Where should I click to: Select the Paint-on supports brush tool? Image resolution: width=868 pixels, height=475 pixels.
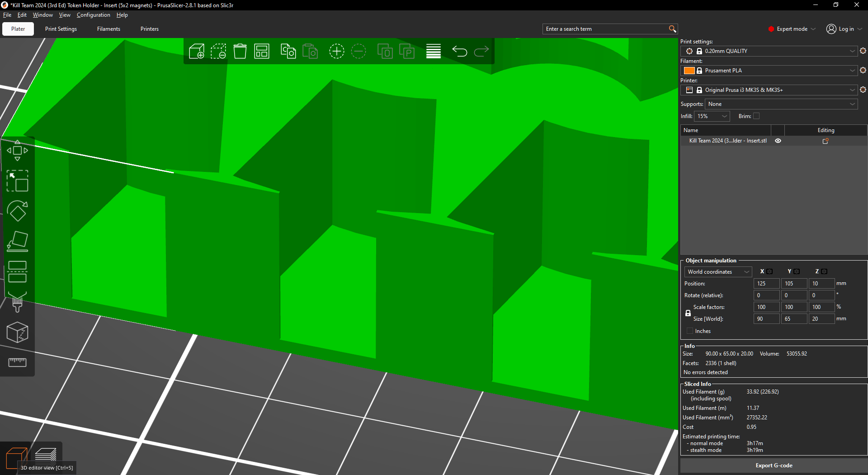[17, 302]
